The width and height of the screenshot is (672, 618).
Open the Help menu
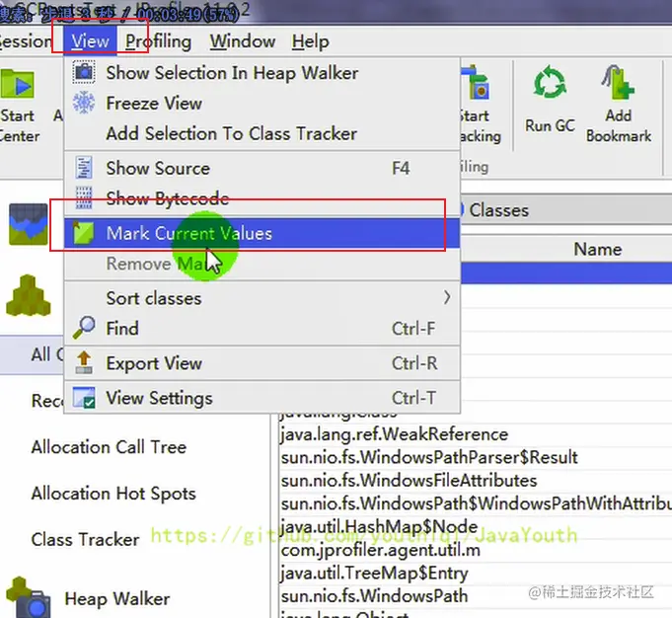tap(310, 41)
